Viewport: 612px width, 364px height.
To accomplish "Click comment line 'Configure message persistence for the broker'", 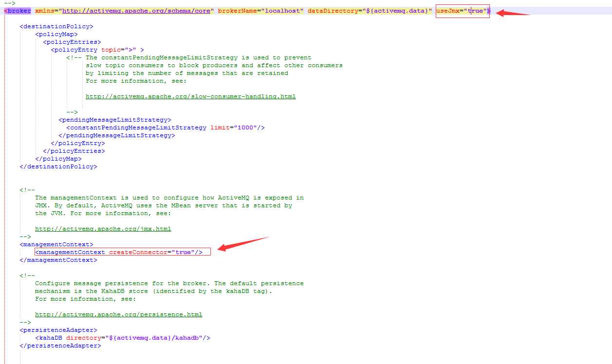I will coord(169,283).
